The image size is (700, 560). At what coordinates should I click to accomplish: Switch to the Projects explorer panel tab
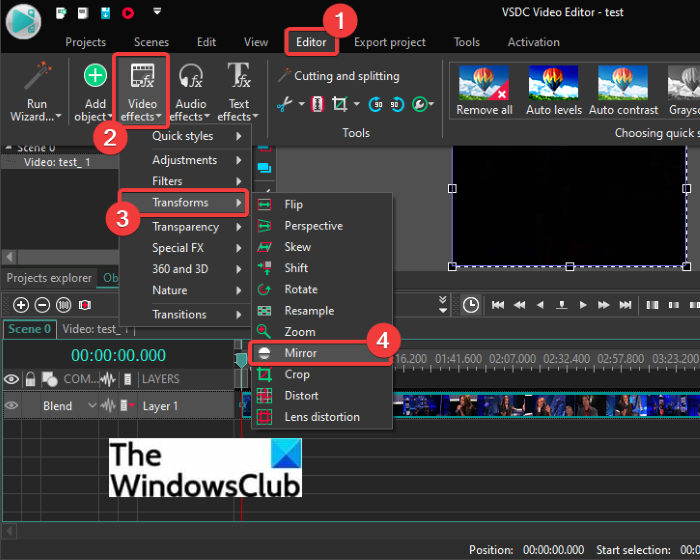pos(49,278)
